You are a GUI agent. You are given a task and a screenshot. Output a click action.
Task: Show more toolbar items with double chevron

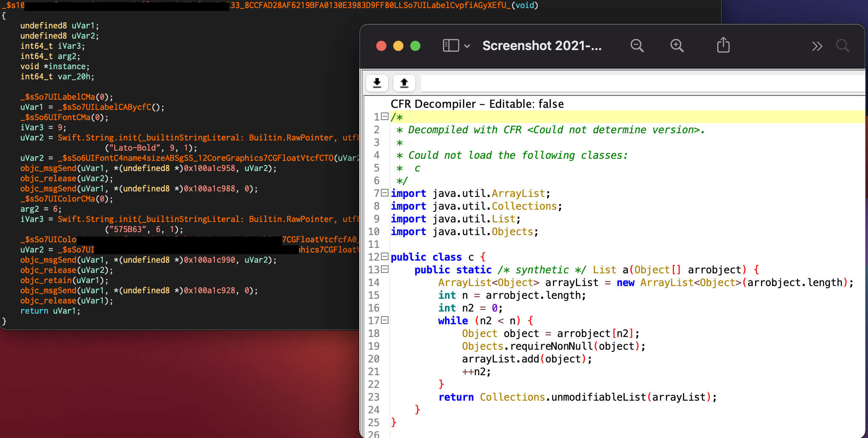point(817,46)
